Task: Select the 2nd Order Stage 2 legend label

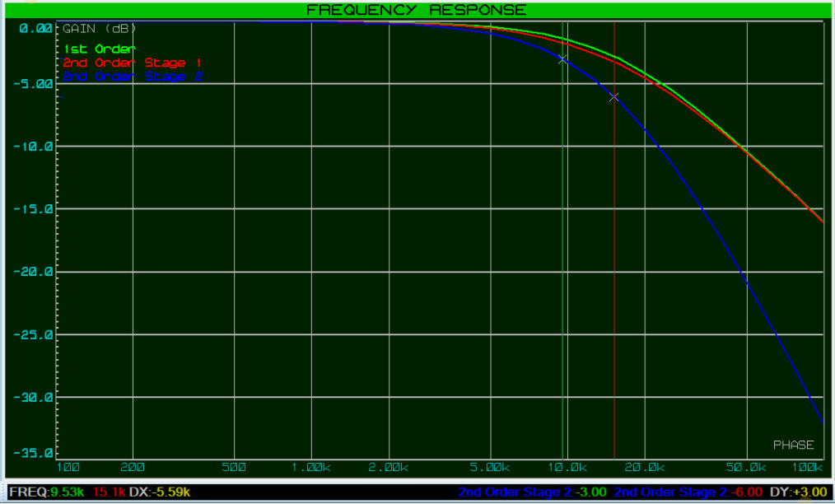Action: click(132, 77)
